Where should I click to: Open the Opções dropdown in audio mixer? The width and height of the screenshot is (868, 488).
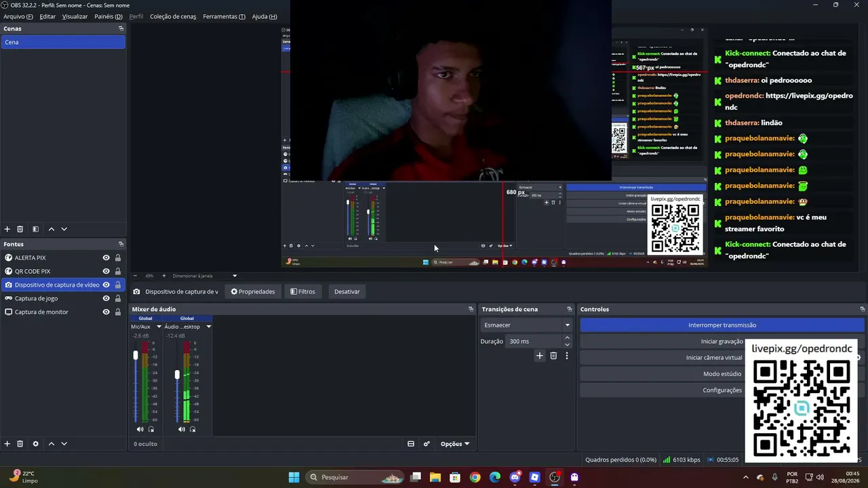455,444
